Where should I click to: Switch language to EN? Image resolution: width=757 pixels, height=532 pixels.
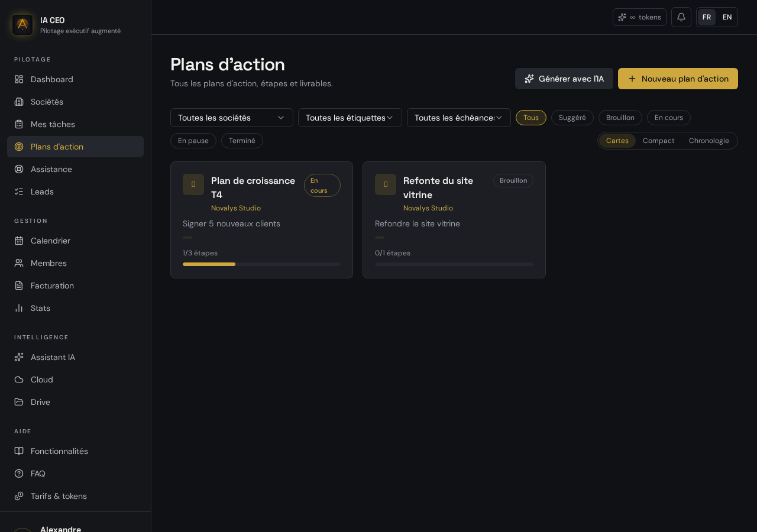click(x=727, y=17)
